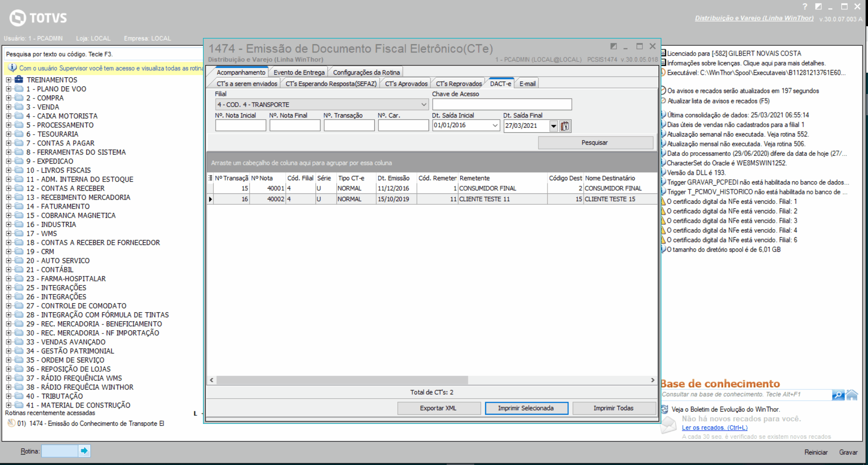Viewport: 868px width, 465px height.
Task: Click the recent routine 1474 icon
Action: tap(11, 423)
